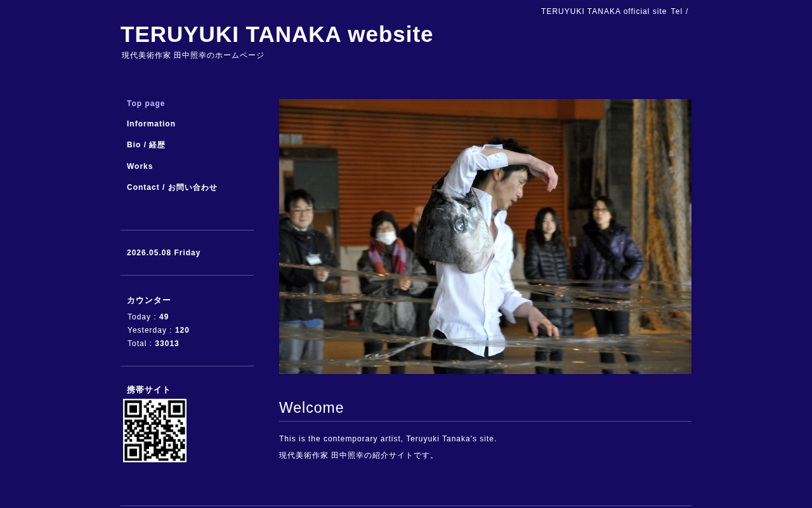This screenshot has height=508, width=812.
Task: Click the Welcome heading
Action: coord(311,408)
